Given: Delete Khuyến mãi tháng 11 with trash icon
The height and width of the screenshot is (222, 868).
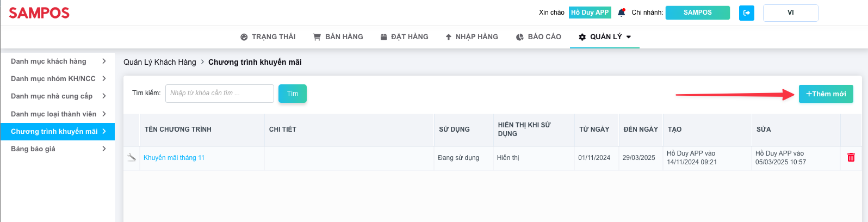Looking at the screenshot, I should click(851, 158).
